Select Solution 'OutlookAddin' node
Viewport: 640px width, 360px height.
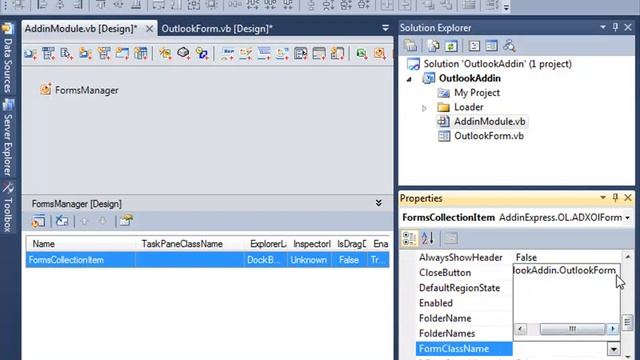pyautogui.click(x=497, y=64)
